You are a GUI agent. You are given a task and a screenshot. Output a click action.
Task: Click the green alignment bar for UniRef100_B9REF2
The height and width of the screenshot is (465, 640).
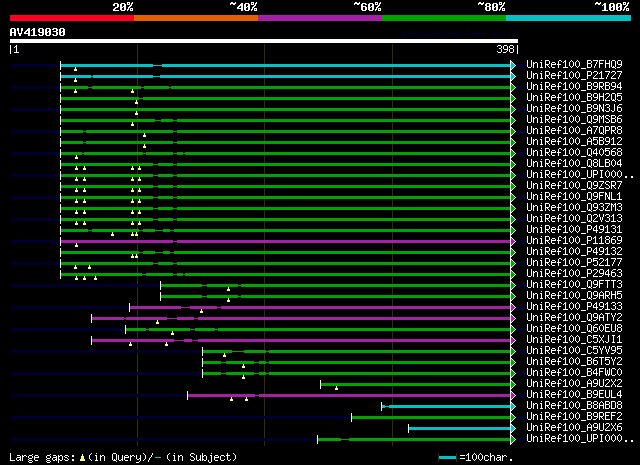(x=431, y=417)
